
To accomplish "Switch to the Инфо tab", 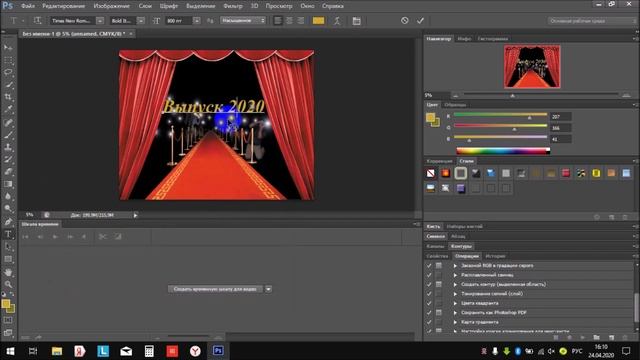I will click(464, 39).
